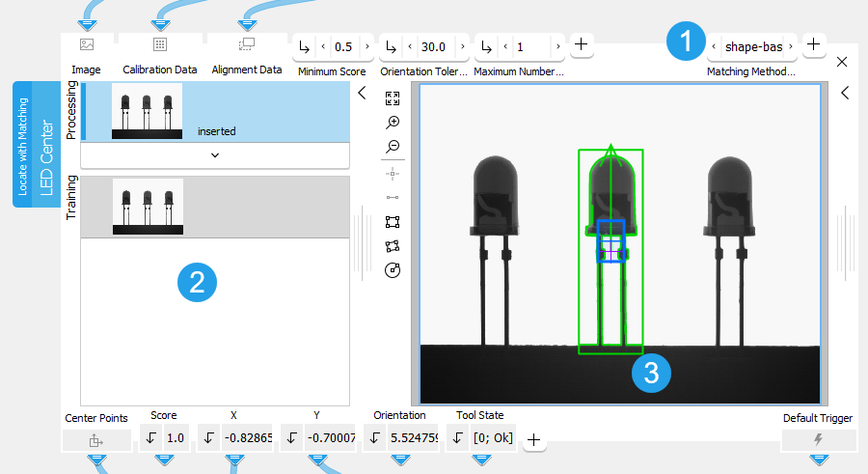Collapse the left image panel with arrow
Image resolution: width=868 pixels, height=474 pixels.
(x=362, y=94)
